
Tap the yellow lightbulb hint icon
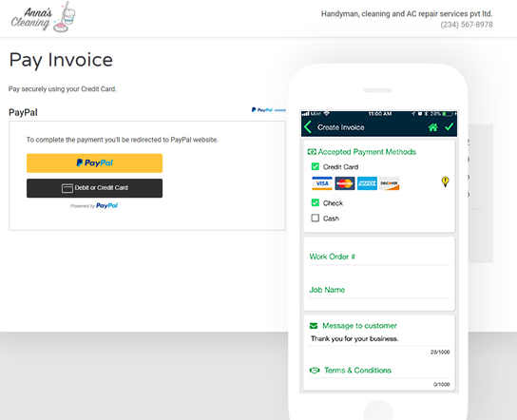[445, 181]
